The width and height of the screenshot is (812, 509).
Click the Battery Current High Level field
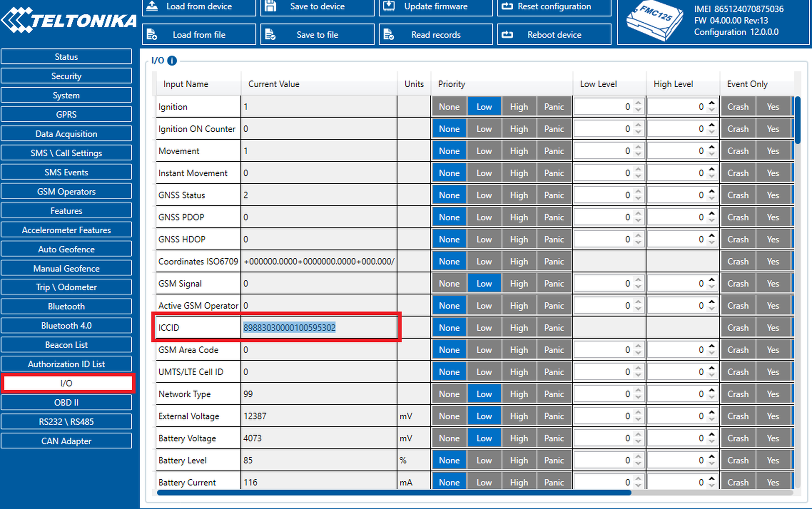(x=682, y=482)
